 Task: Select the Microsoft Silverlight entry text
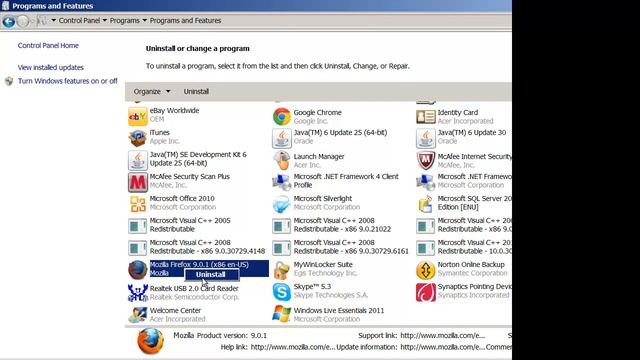(327, 203)
